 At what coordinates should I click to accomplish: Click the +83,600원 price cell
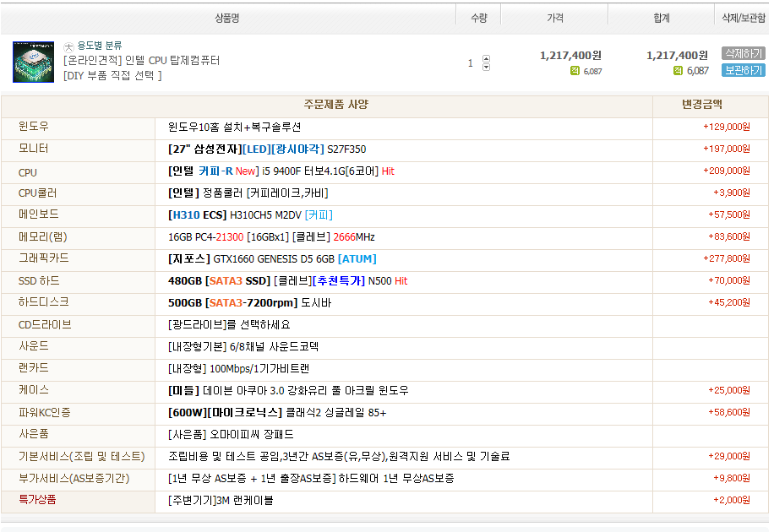coord(729,236)
